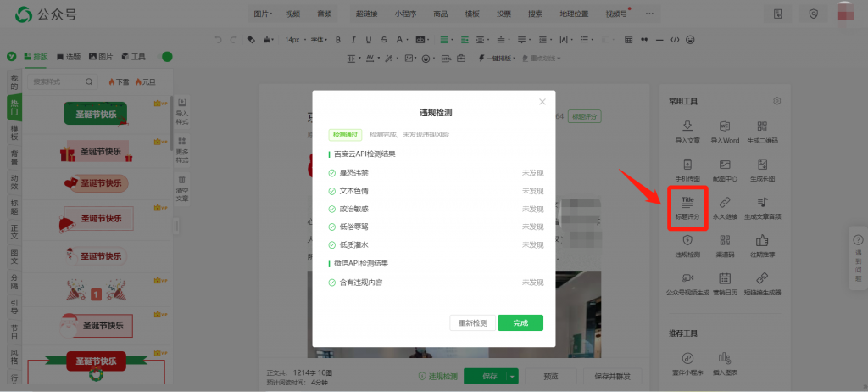Open the 遇到问题 help widget
Screen dimensions: 868x392
[859, 258]
